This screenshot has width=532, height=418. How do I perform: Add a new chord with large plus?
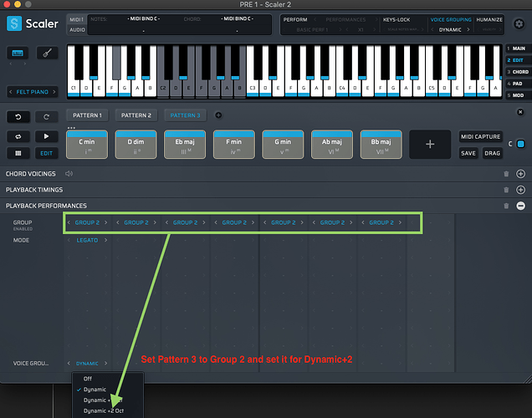(430, 145)
